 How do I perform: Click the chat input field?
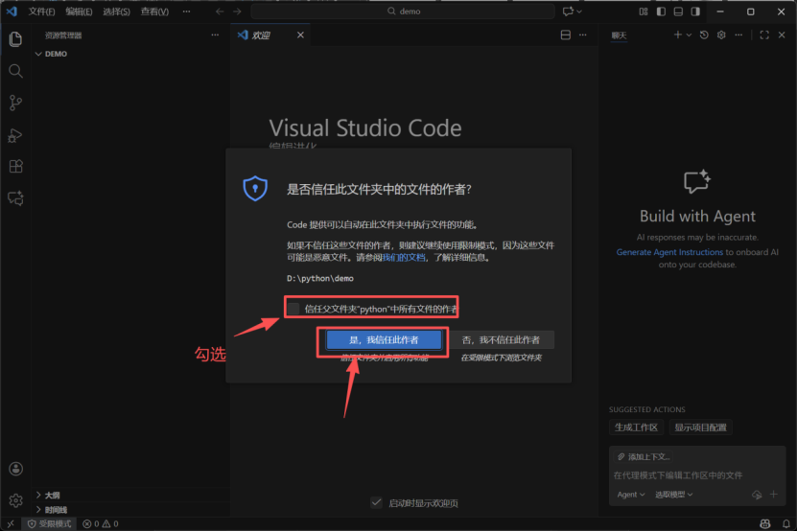coord(697,475)
